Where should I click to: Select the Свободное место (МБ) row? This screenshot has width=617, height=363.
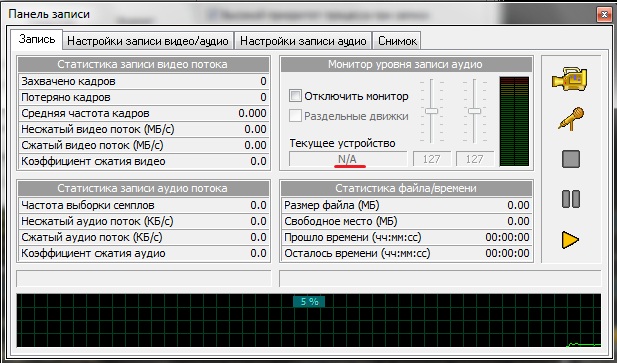point(406,221)
